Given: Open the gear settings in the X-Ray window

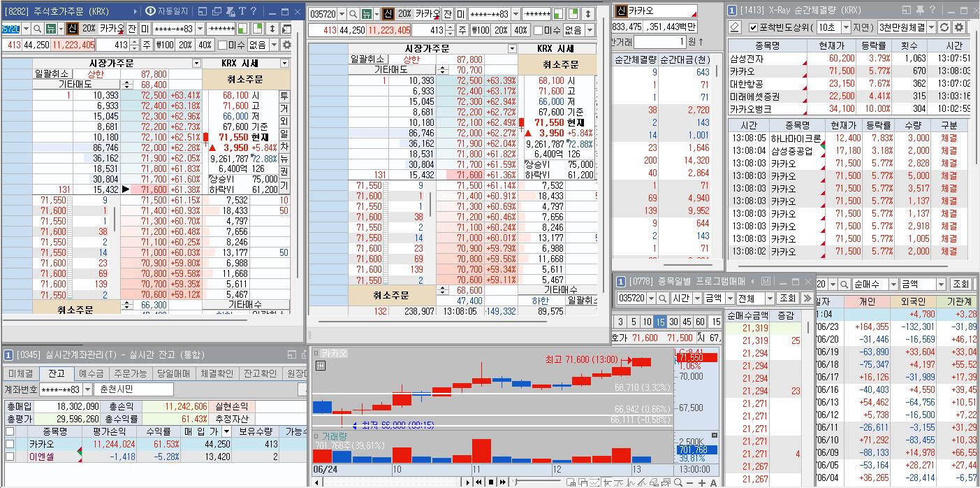Looking at the screenshot, I should tap(958, 27).
